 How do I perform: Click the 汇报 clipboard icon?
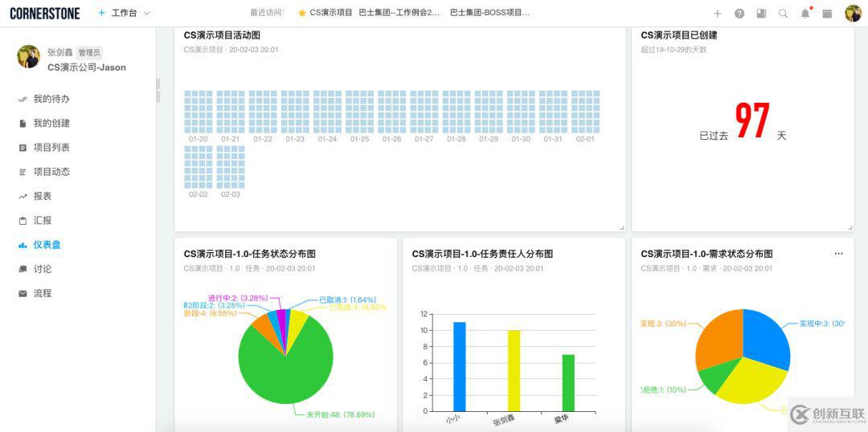pos(23,221)
